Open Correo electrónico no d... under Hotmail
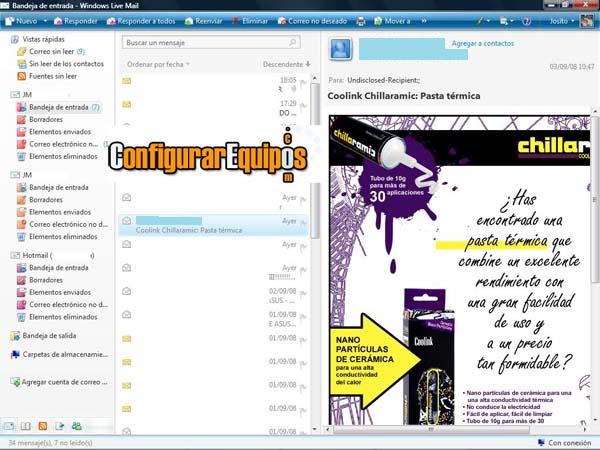The width and height of the screenshot is (600, 450). [63, 305]
